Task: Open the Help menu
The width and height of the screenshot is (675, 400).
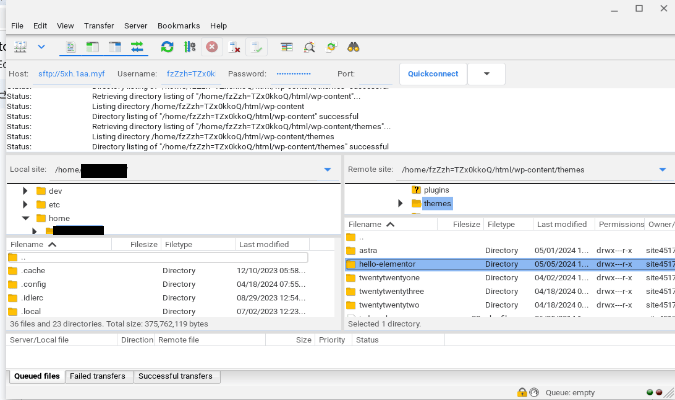Action: [219, 26]
